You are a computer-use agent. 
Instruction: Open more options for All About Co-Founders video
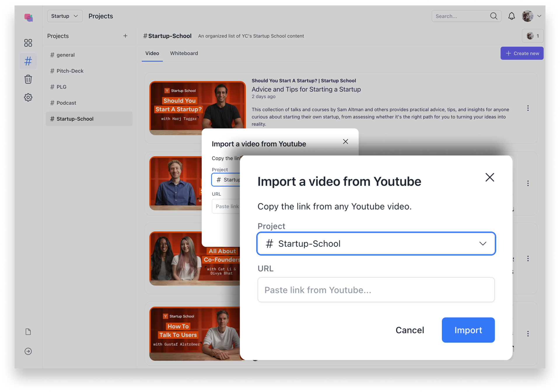(528, 258)
